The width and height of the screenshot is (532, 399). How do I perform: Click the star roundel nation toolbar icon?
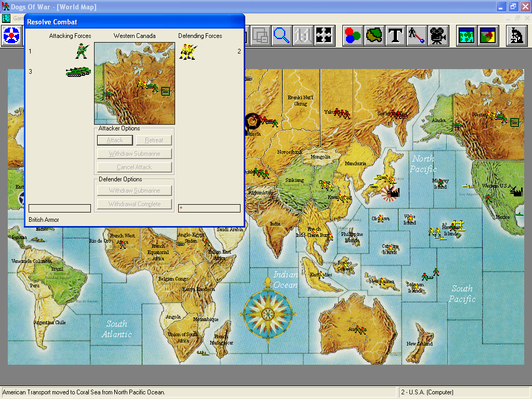click(x=11, y=35)
